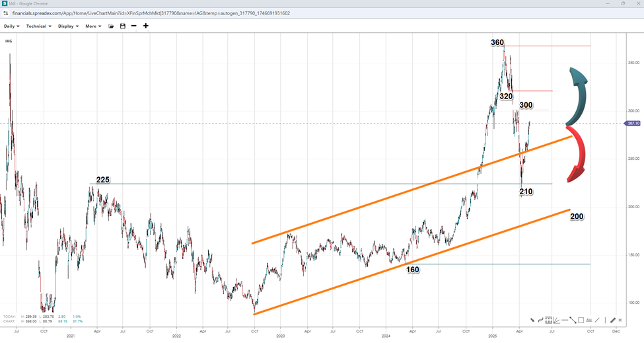The width and height of the screenshot is (644, 343).
Task: Open the Daily timeframe dropdown
Action: click(12, 26)
